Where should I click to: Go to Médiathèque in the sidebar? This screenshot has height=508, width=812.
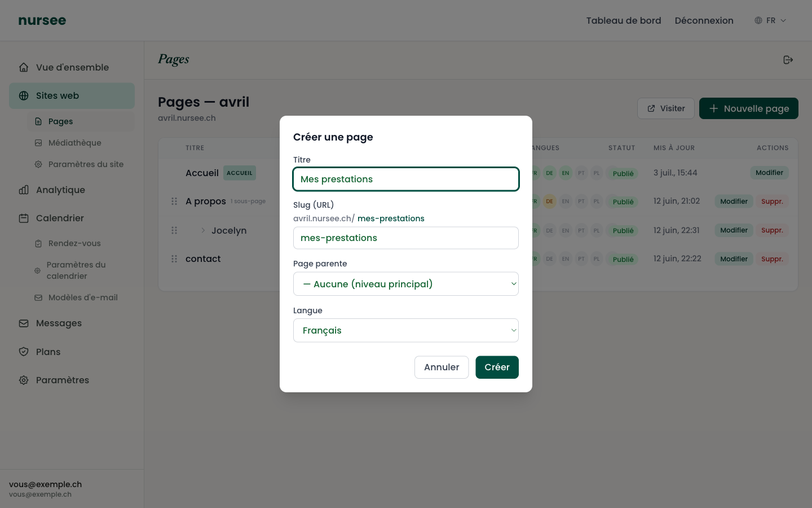coord(81,143)
